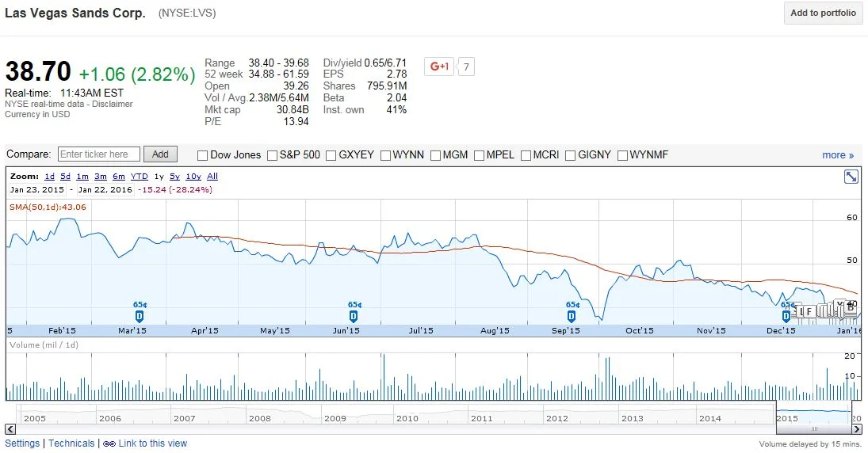Click the March 2015 dividend marker
The height and width of the screenshot is (453, 868).
(x=139, y=316)
